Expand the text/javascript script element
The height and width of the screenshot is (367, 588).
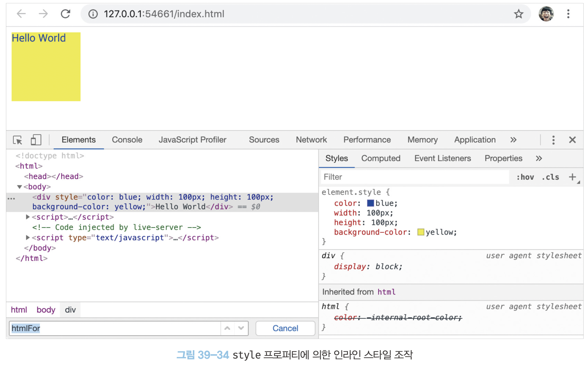point(28,237)
